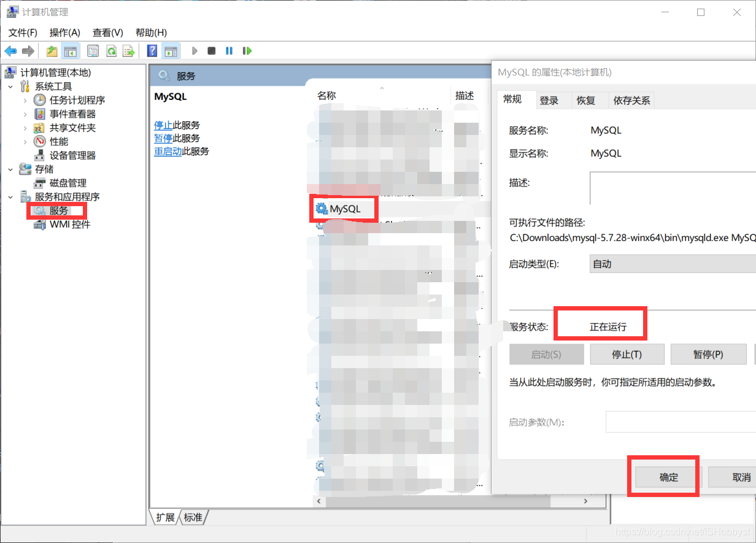Expand the 共享文件夹 node arrow
The width and height of the screenshot is (756, 543).
(25, 128)
